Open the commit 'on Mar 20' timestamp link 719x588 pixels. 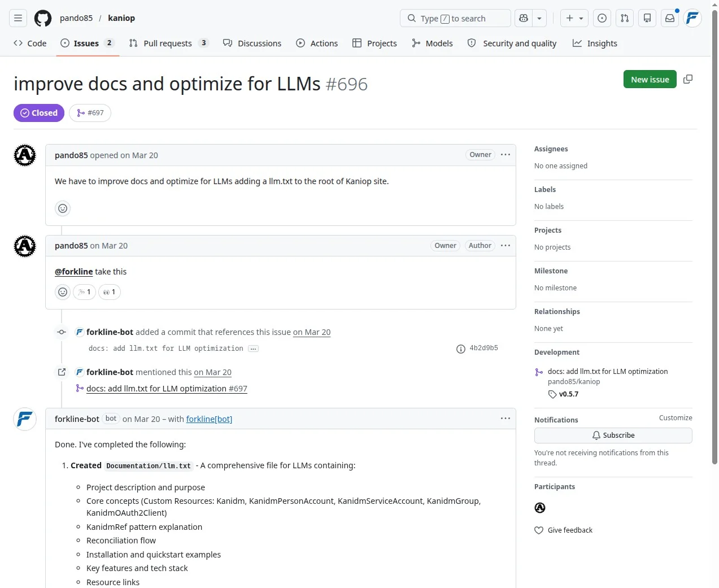[x=312, y=332]
